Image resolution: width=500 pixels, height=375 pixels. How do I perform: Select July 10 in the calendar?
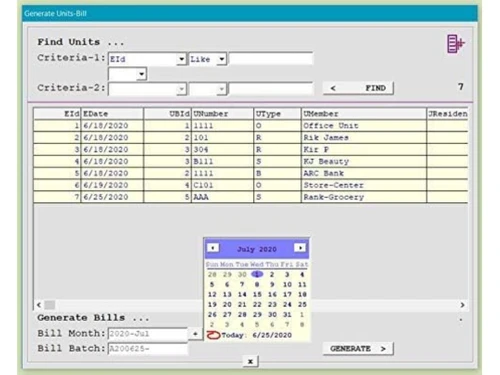pos(287,284)
